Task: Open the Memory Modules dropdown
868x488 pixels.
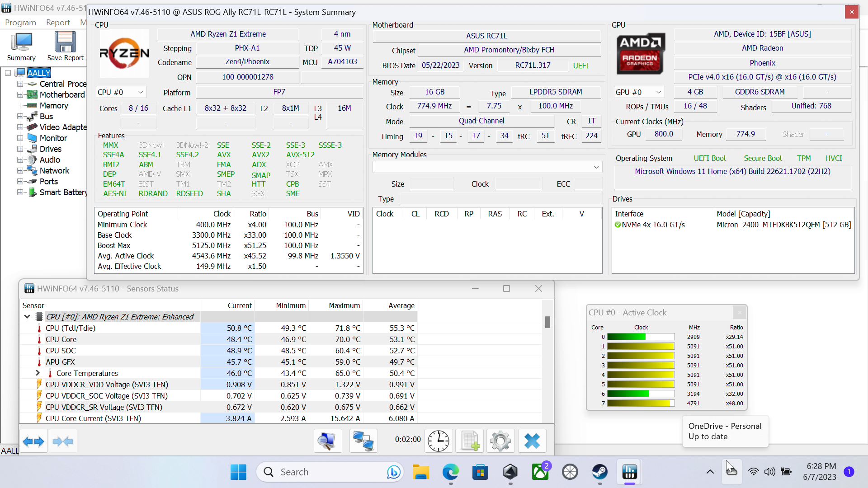Action: point(487,167)
